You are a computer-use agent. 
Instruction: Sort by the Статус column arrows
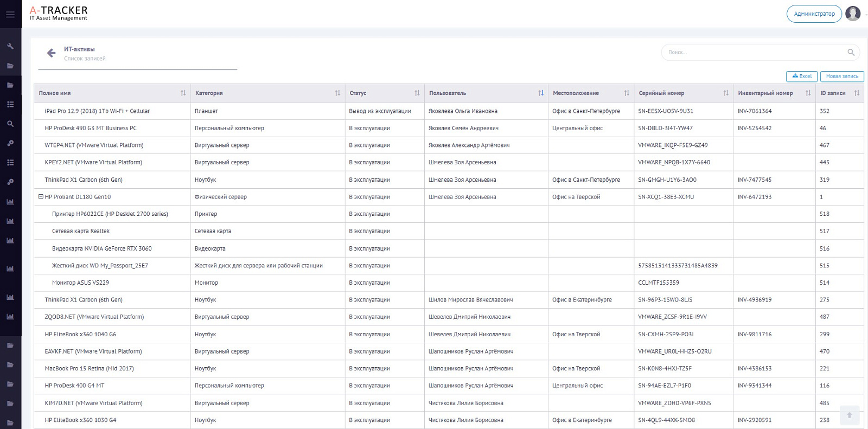pyautogui.click(x=417, y=93)
